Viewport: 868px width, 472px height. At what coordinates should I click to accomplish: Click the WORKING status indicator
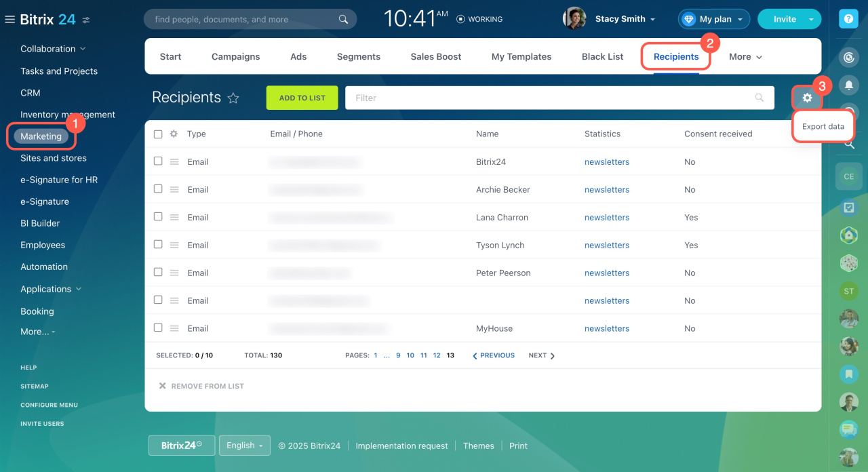pyautogui.click(x=480, y=19)
